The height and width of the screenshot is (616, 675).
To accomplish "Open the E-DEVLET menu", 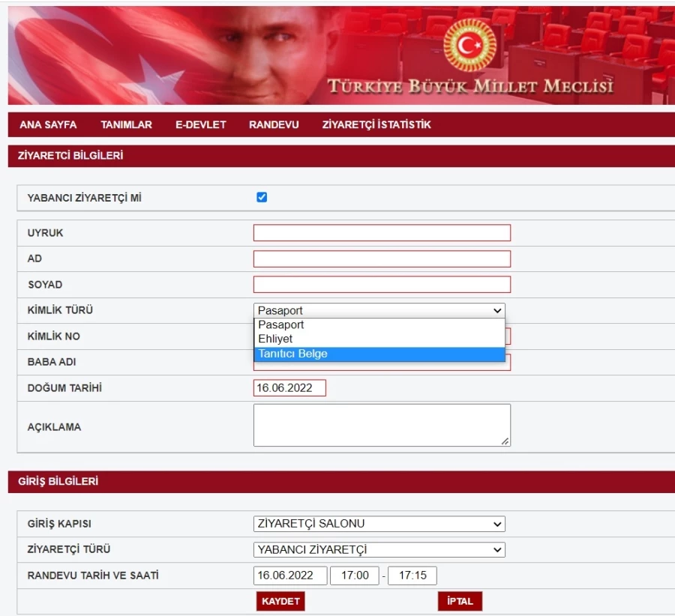I will (200, 124).
